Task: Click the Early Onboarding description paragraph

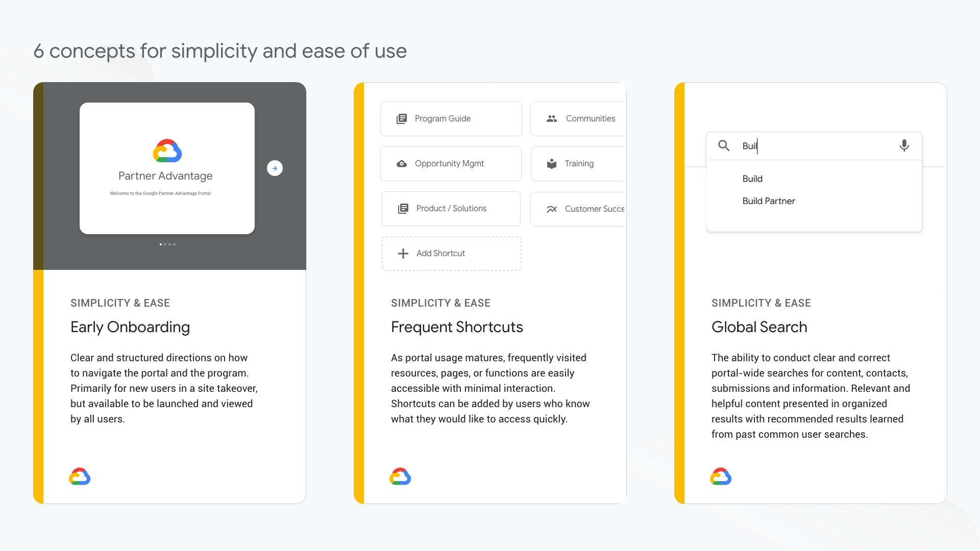Action: click(x=164, y=388)
